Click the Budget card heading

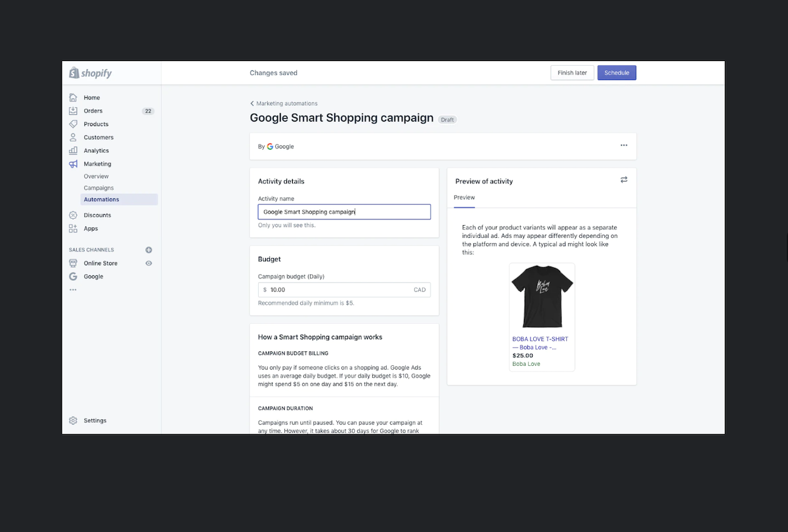269,259
